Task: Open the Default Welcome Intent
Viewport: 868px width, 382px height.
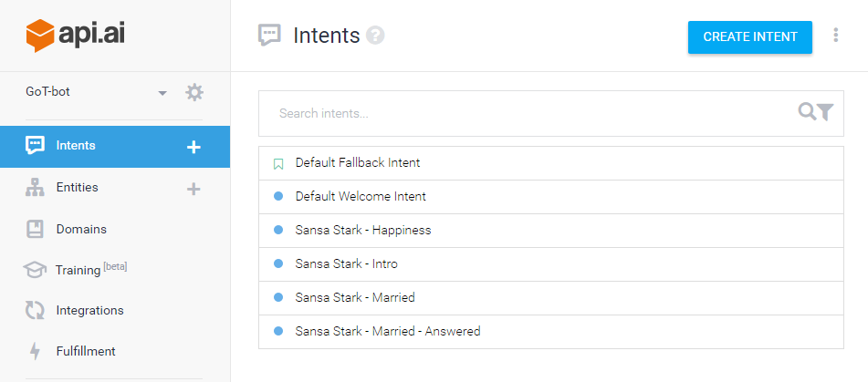Action: (x=361, y=197)
